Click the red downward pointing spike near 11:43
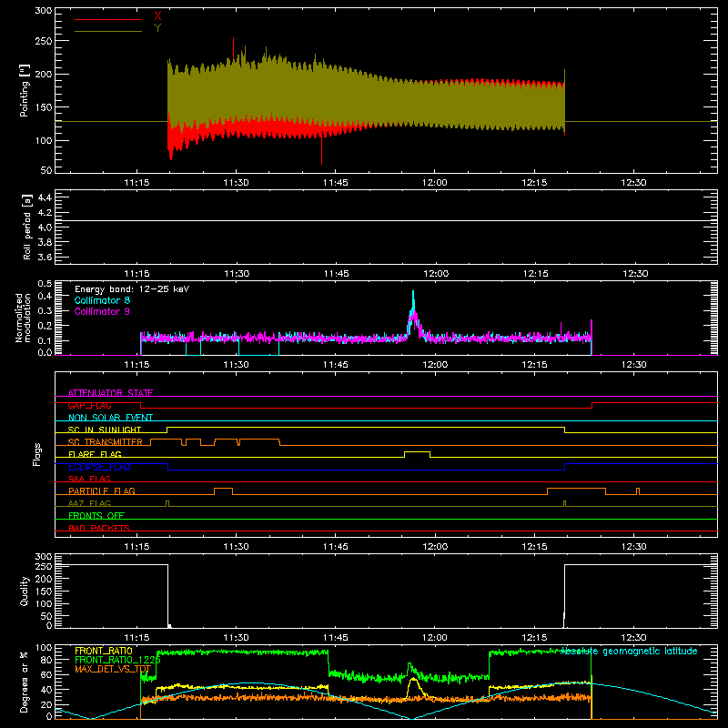 tap(321, 151)
